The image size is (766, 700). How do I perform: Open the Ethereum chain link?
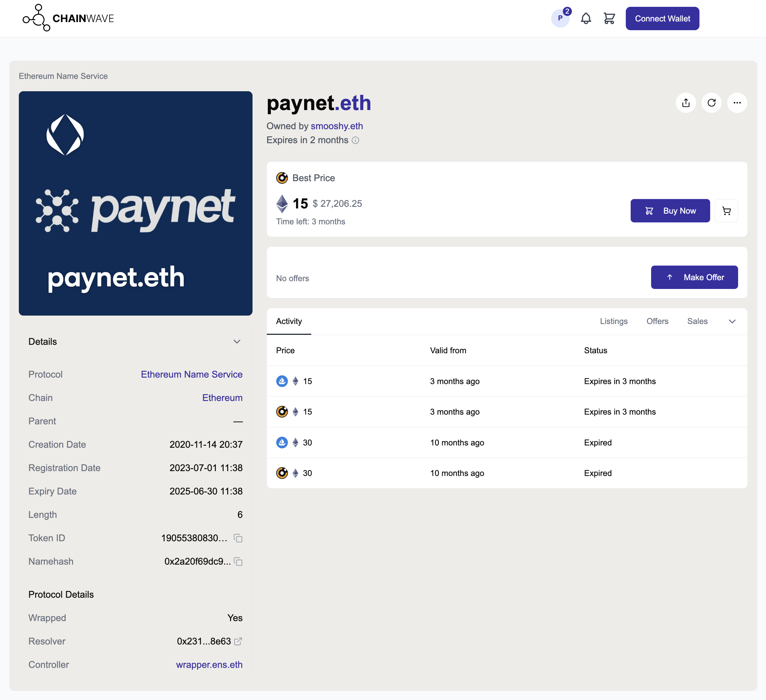(x=222, y=397)
